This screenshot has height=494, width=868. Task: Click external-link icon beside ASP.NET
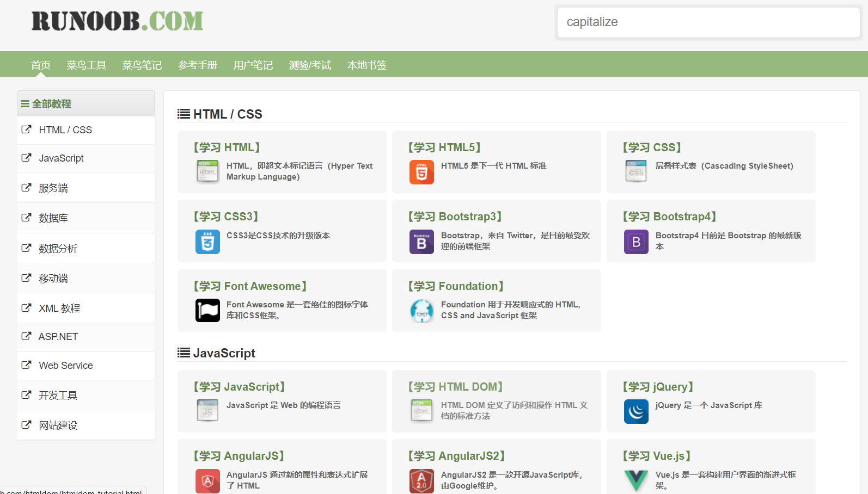pyautogui.click(x=26, y=336)
